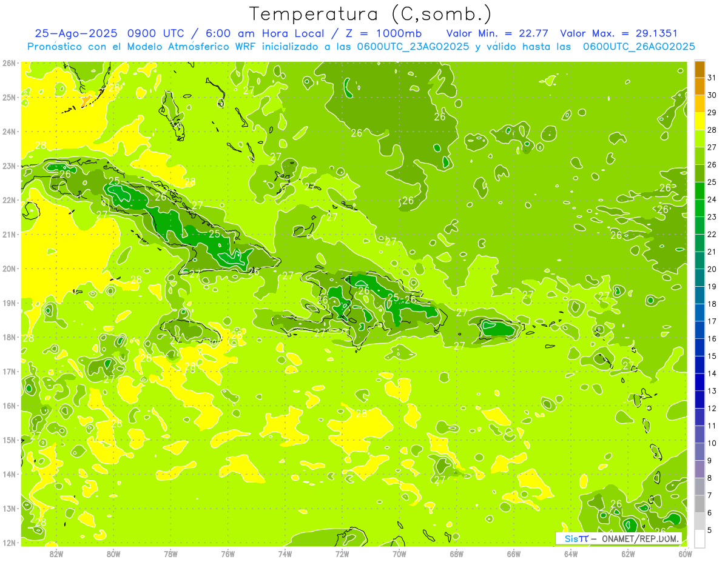Viewport: 728px width, 562px height.
Task: Click the colorbar swatch between 27 and 28
Action: click(x=699, y=139)
